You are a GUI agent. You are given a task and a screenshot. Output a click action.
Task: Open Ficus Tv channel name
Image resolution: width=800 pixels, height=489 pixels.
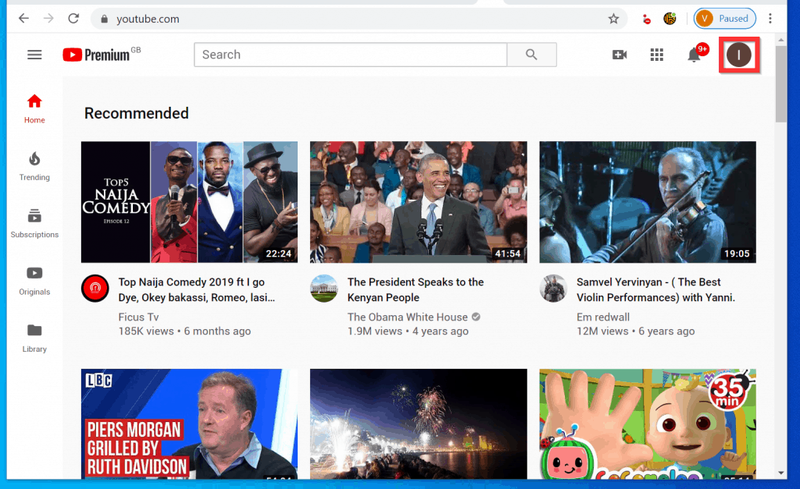tap(138, 317)
